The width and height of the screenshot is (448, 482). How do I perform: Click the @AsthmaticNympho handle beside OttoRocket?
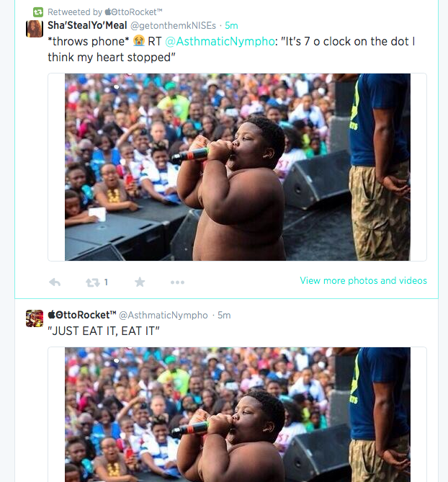click(163, 315)
